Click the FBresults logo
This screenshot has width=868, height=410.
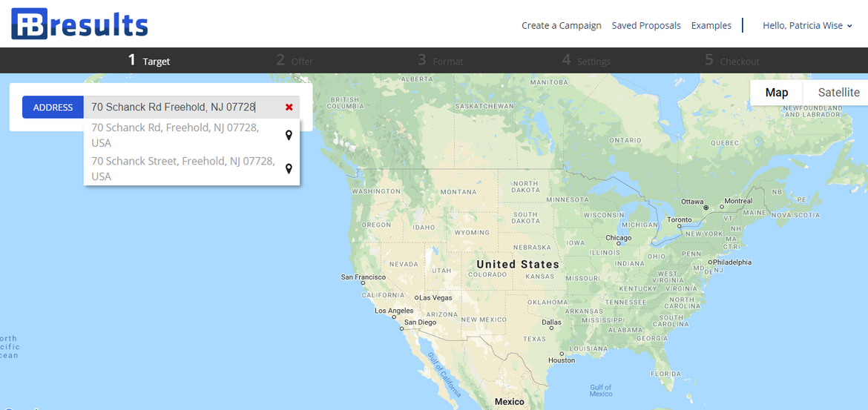click(x=79, y=24)
